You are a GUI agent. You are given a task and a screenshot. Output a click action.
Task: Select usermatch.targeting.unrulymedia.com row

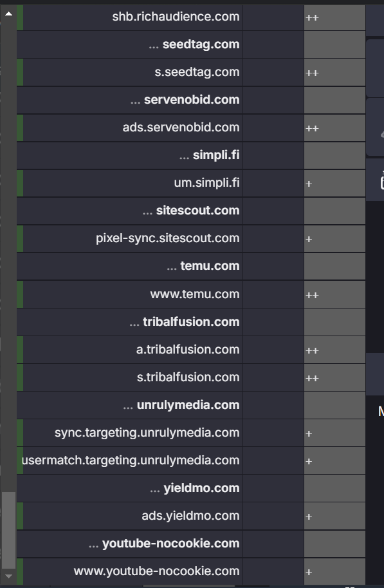point(129,460)
